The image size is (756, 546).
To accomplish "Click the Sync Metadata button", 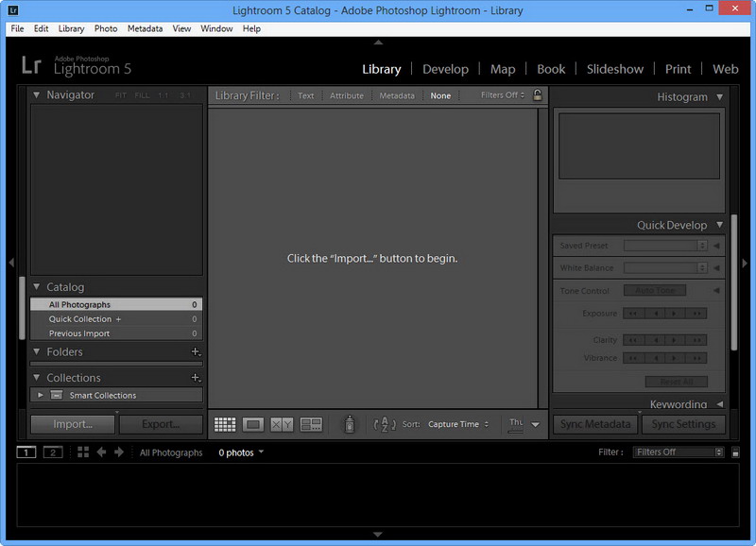I will (x=595, y=424).
